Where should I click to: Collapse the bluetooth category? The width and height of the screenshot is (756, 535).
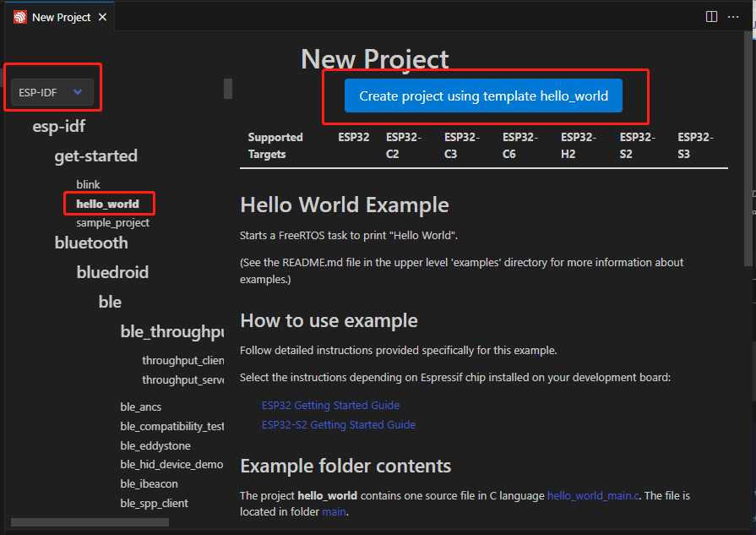pos(91,243)
